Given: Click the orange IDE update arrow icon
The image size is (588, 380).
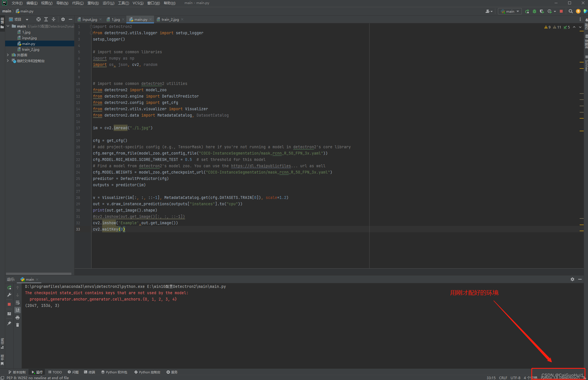Looking at the screenshot, I should coord(578,12).
